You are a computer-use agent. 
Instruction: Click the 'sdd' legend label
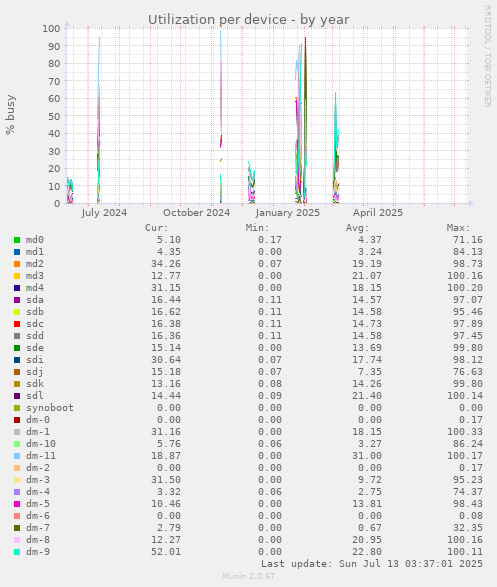tap(35, 336)
